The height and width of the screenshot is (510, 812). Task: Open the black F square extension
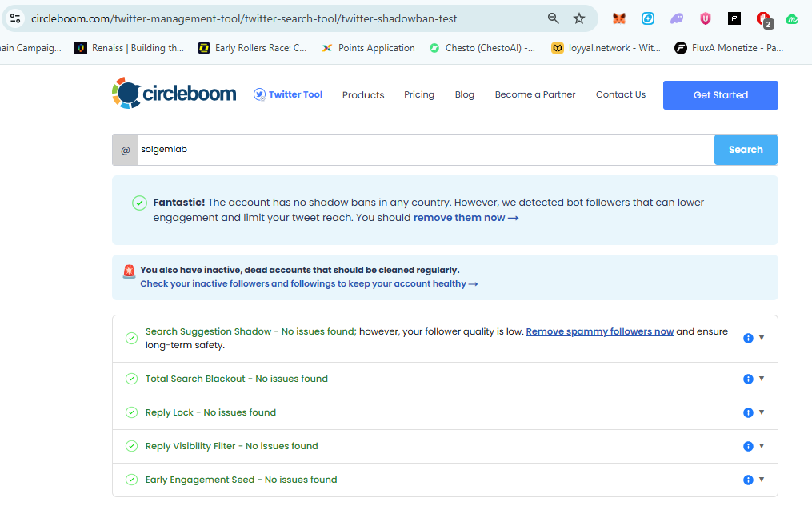(734, 18)
